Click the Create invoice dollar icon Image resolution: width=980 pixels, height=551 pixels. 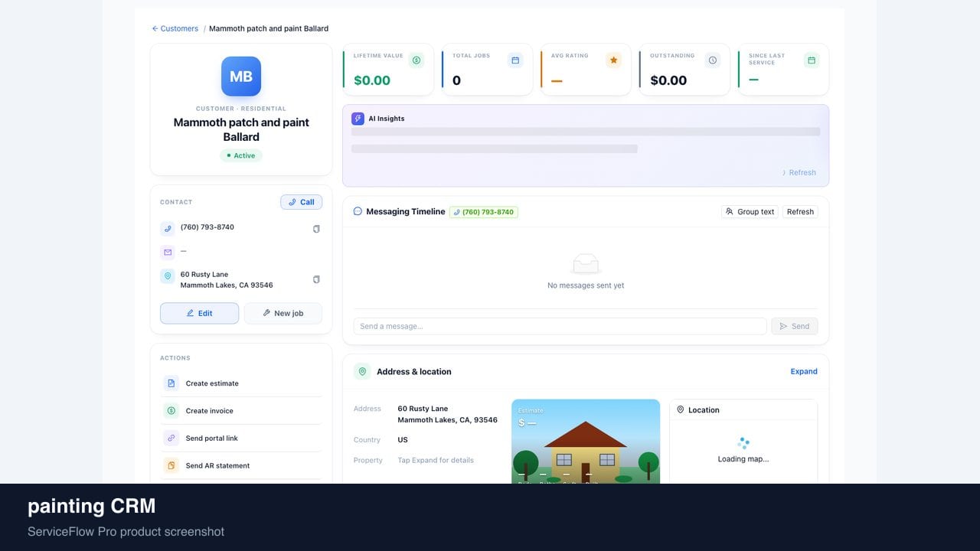pos(171,411)
